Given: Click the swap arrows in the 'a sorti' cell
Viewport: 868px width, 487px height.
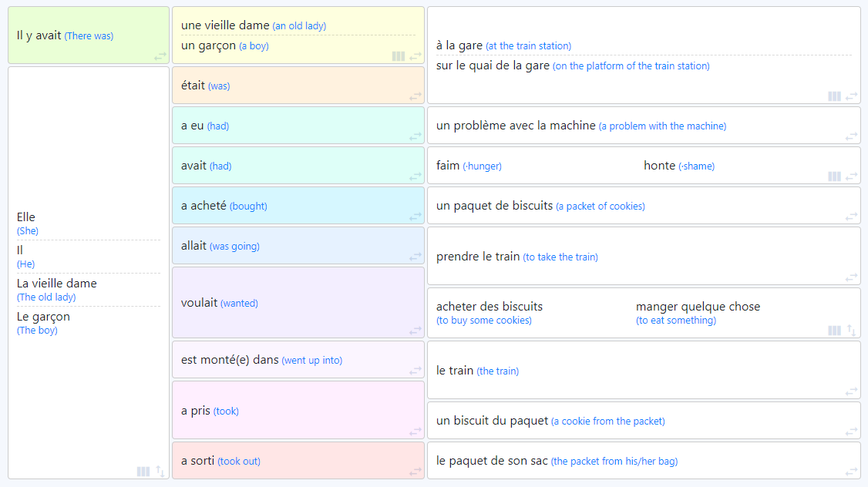Looking at the screenshot, I should pos(415,472).
